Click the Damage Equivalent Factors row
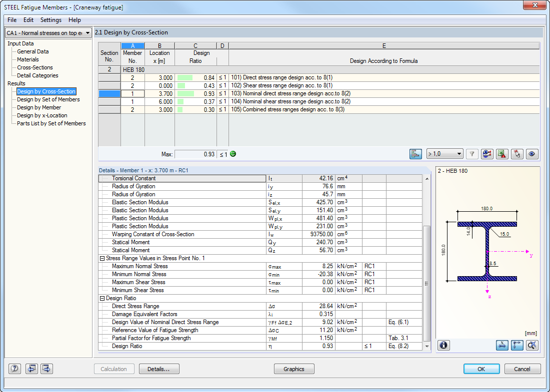 [260, 314]
